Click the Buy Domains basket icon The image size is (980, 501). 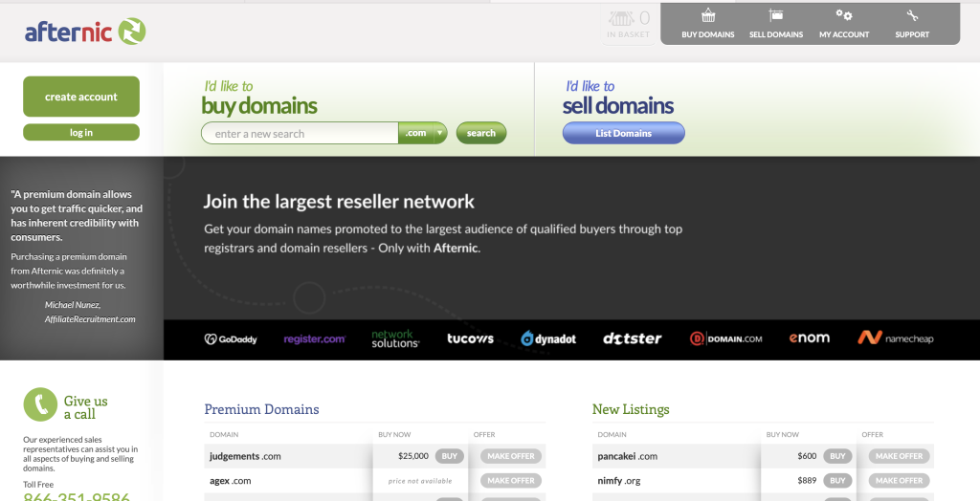coord(707,16)
